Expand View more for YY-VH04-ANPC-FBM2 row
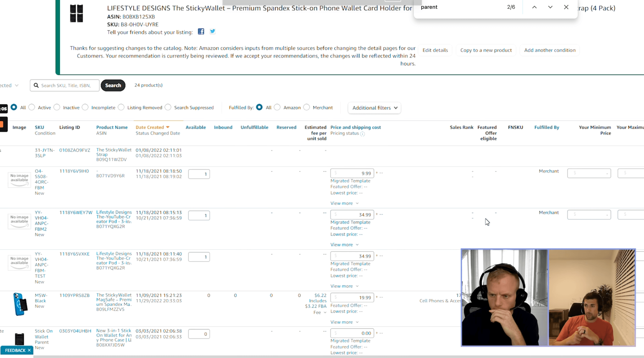 point(344,245)
